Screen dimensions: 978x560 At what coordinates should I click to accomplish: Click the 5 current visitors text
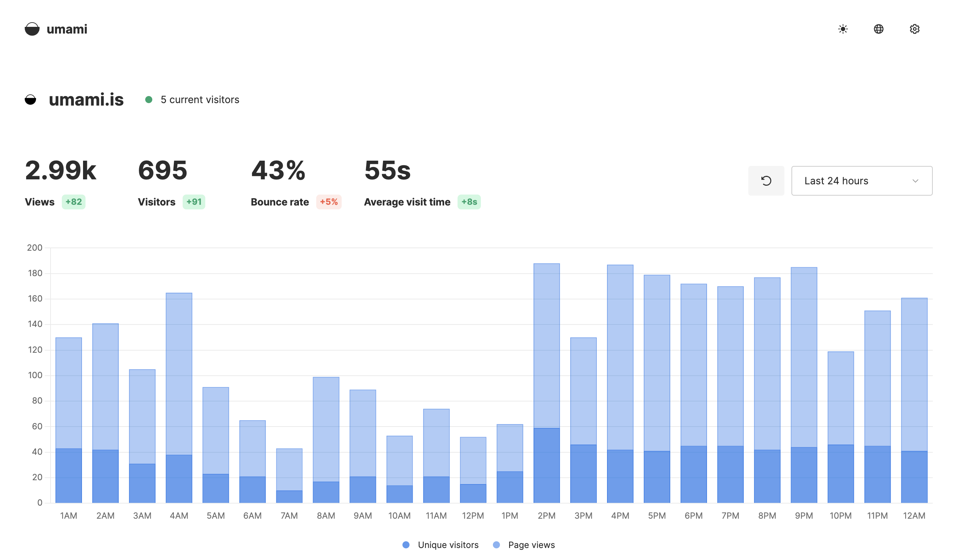200,100
